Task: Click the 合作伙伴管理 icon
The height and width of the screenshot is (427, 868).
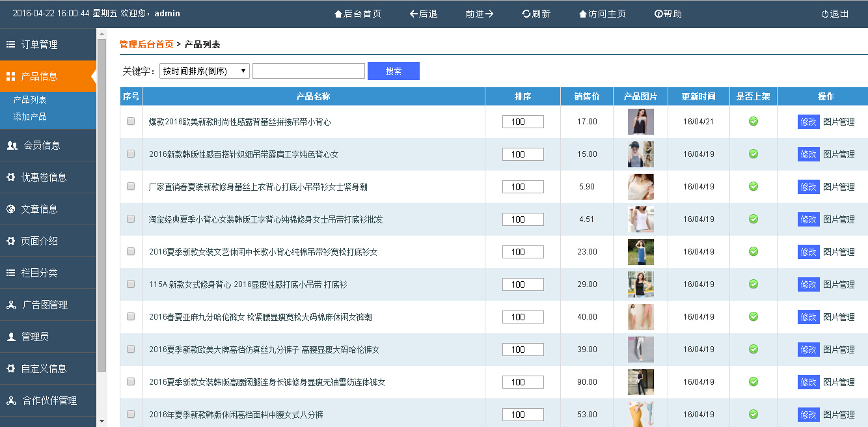Action: point(11,400)
